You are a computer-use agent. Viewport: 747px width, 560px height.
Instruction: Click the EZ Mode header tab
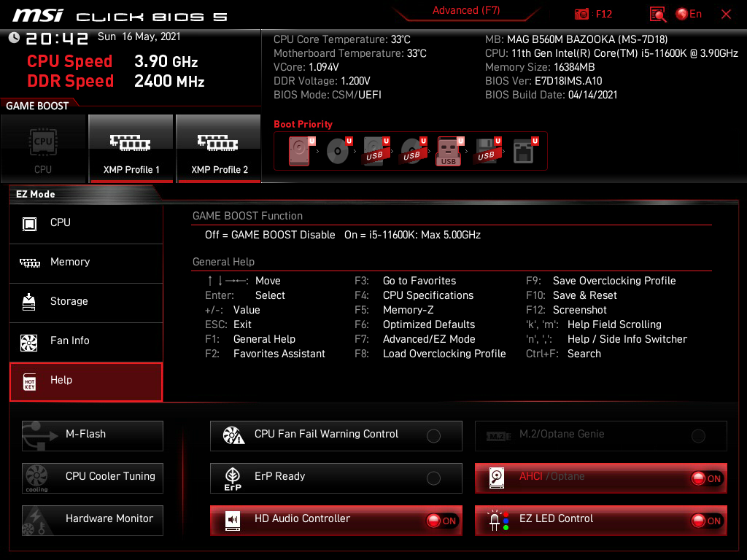point(35,194)
